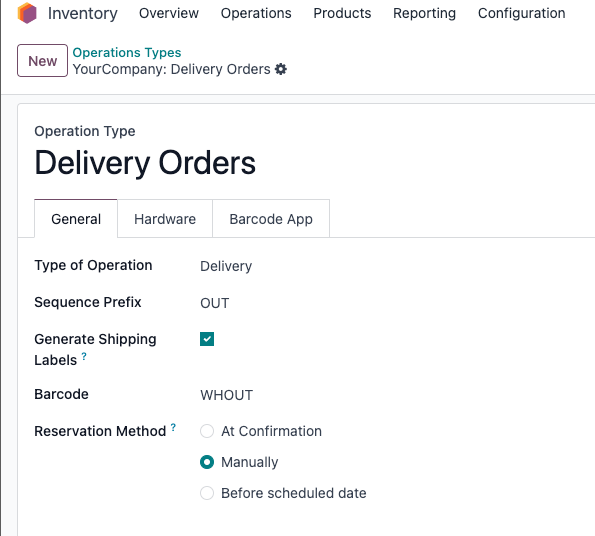Click the help icon next to Generate Shipping Labels

84,356
